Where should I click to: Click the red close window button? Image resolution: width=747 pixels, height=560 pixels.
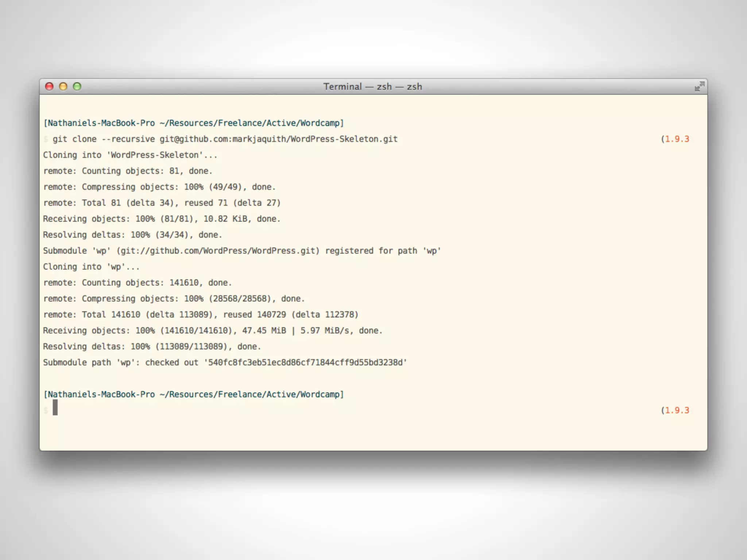coord(49,86)
